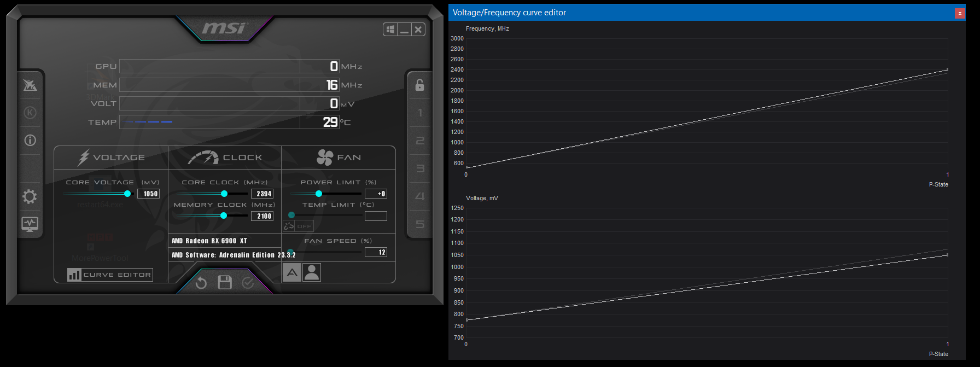Close the MSI Afterburner window
This screenshot has width=980, height=367.
pyautogui.click(x=418, y=30)
